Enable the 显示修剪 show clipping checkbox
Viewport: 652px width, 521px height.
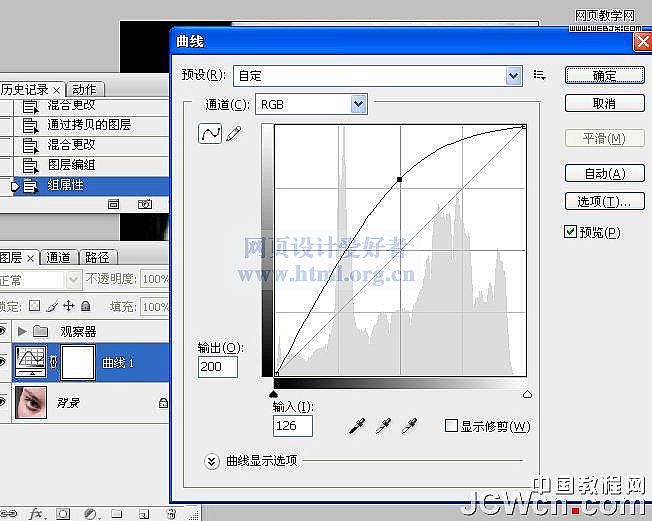pyautogui.click(x=451, y=426)
